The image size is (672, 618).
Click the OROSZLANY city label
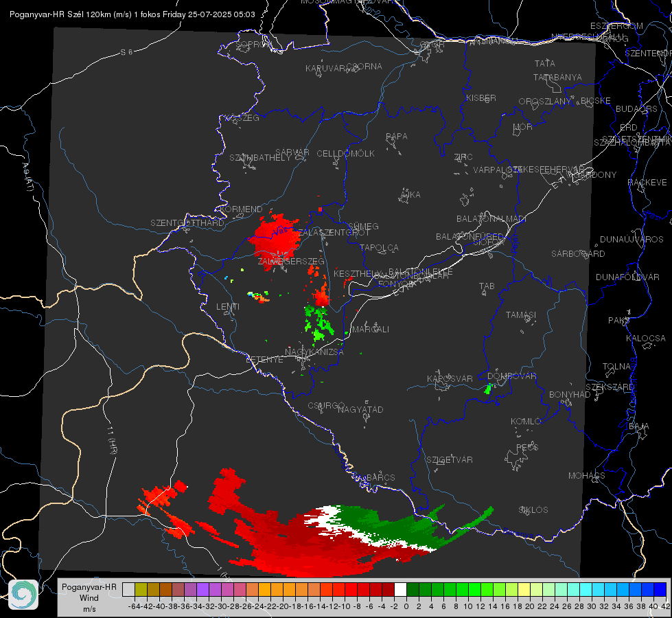point(545,102)
